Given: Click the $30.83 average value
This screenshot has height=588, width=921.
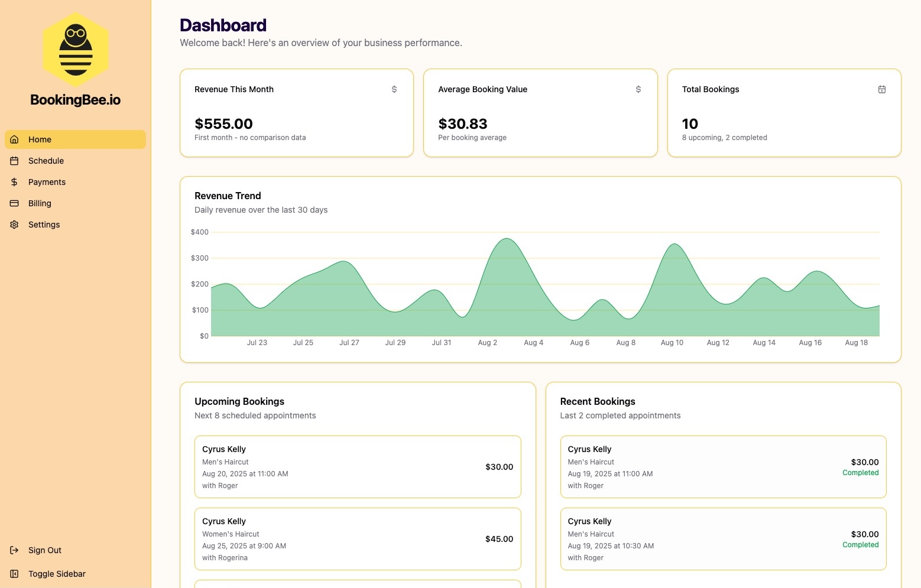Looking at the screenshot, I should coord(463,124).
